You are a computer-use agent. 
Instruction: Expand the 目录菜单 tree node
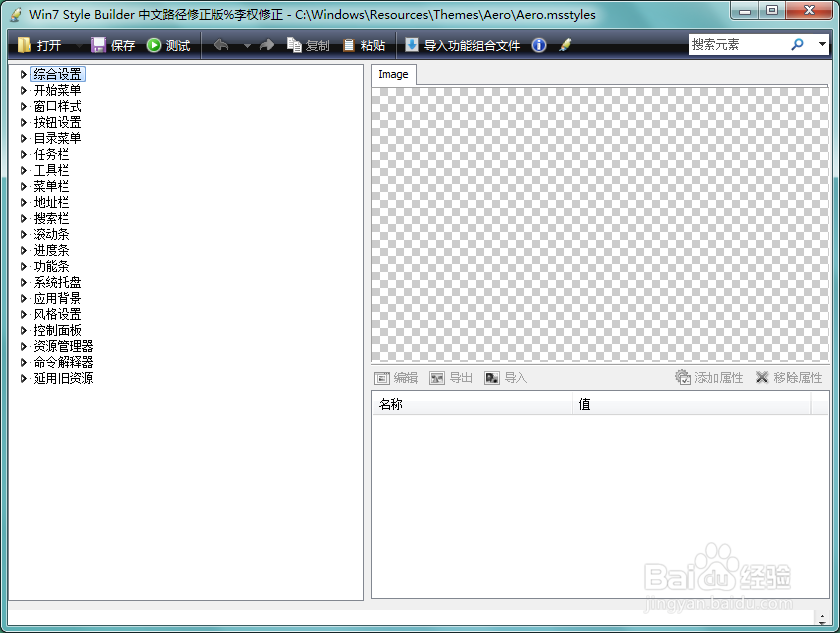(24, 138)
